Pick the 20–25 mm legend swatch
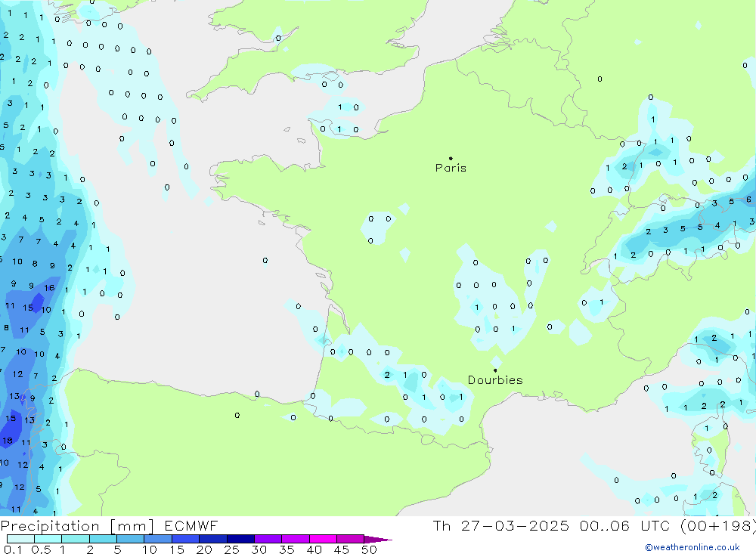This screenshot has width=756, height=554. [x=212, y=539]
